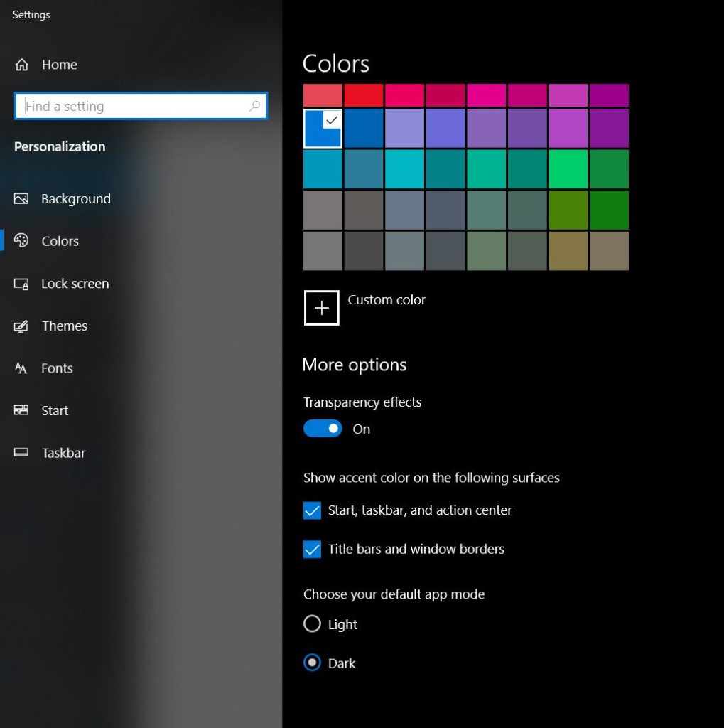Select the Dark app mode
This screenshot has height=728, width=724.
pos(312,663)
